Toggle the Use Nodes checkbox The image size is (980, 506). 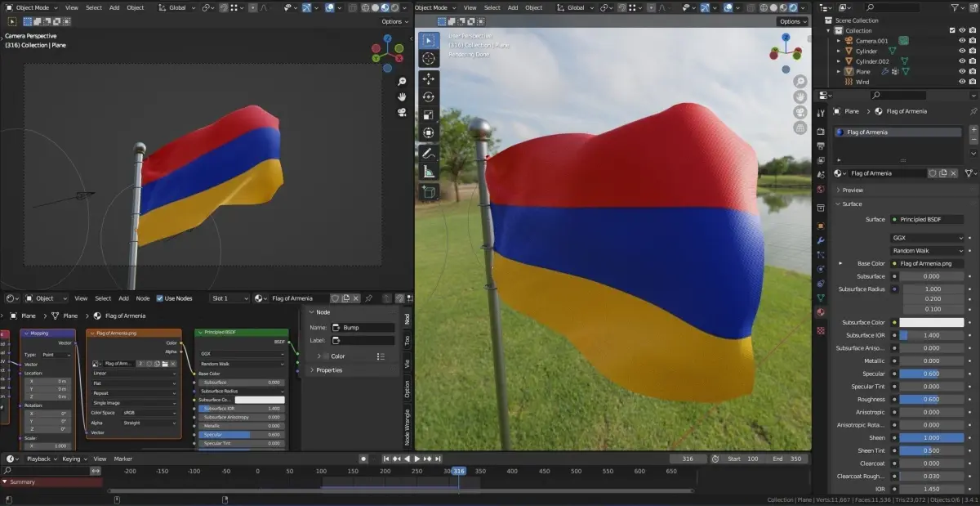tap(159, 298)
